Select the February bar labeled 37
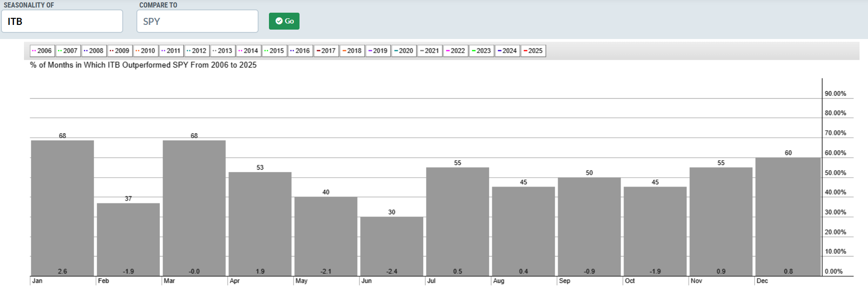868x288 pixels. pos(128,239)
